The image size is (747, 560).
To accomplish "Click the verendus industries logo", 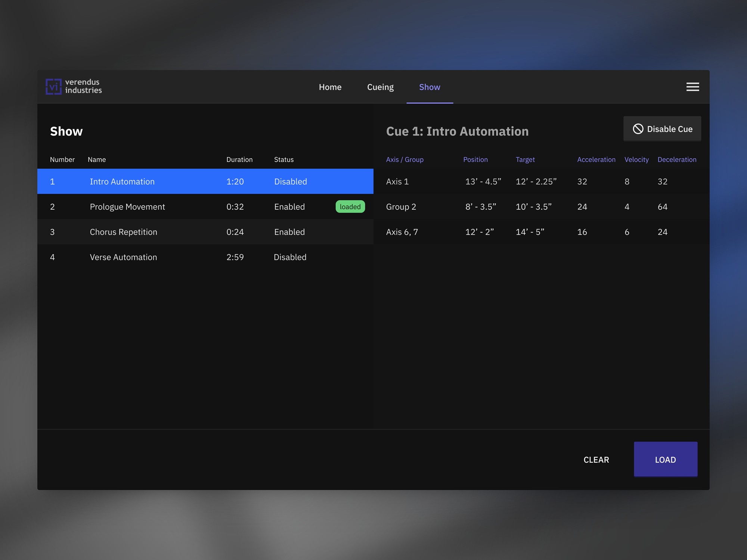I will (x=73, y=87).
